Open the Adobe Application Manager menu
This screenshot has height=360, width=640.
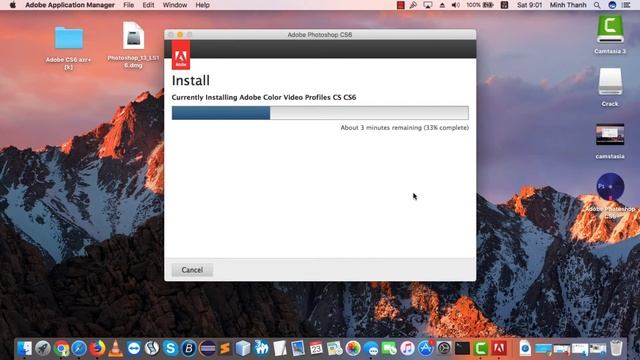70,5
